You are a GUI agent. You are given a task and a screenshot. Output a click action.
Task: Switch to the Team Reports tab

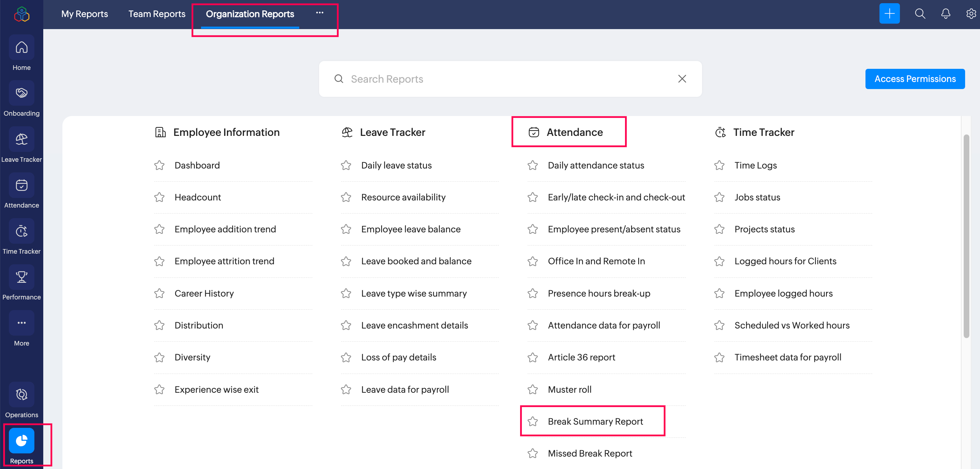pyautogui.click(x=157, y=14)
